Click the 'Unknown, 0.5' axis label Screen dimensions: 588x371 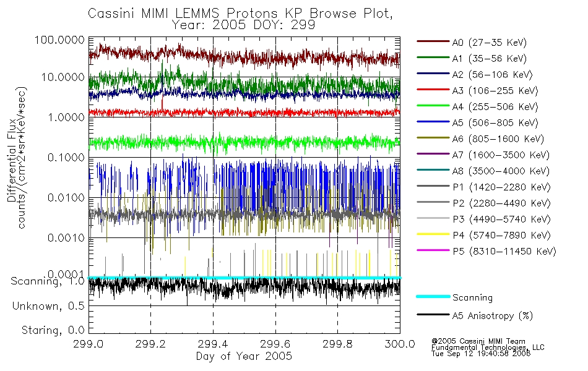point(48,306)
